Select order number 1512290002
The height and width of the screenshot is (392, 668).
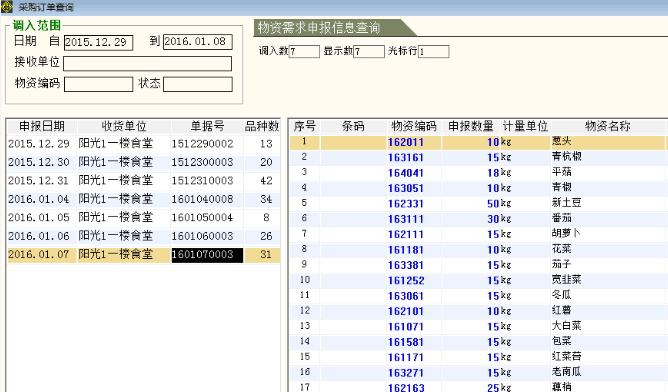[202, 144]
